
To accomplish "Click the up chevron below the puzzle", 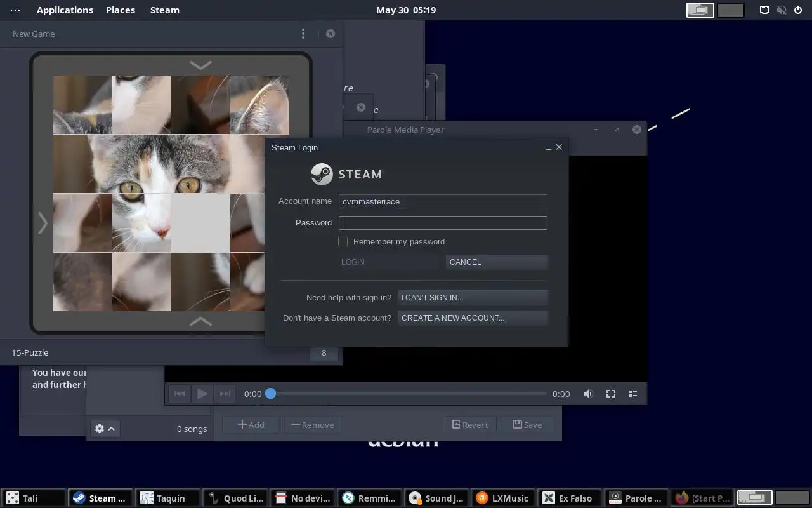I will (200, 321).
